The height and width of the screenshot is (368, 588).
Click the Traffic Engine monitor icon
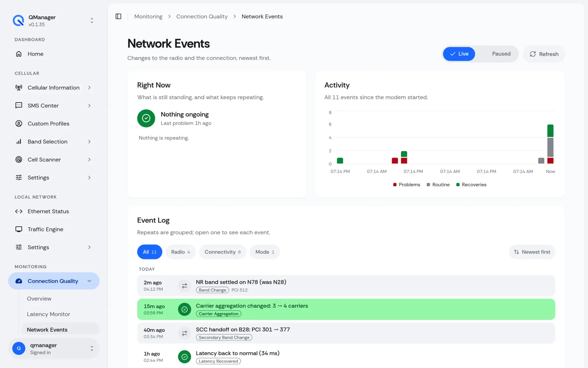pyautogui.click(x=19, y=229)
